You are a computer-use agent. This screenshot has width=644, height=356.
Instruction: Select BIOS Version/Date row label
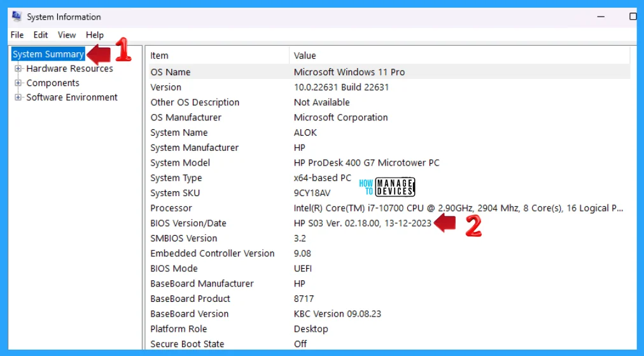coord(188,224)
